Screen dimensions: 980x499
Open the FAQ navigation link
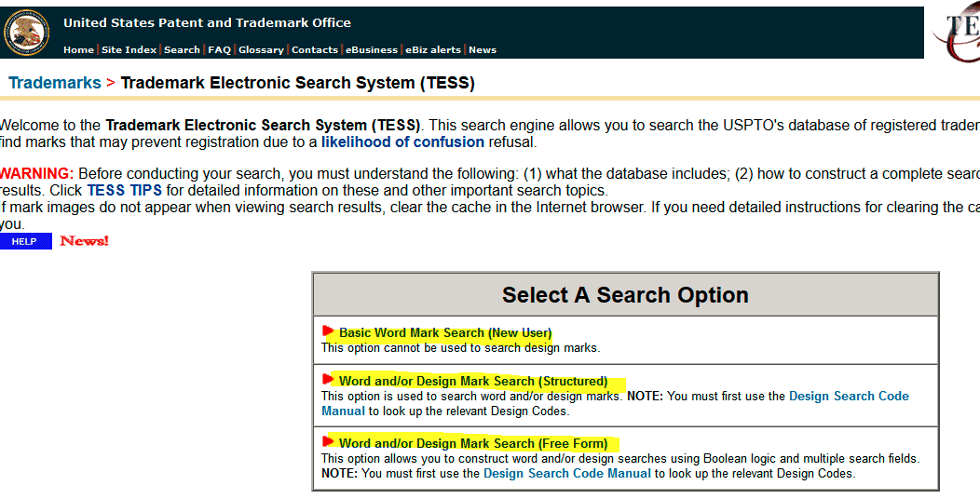point(219,50)
